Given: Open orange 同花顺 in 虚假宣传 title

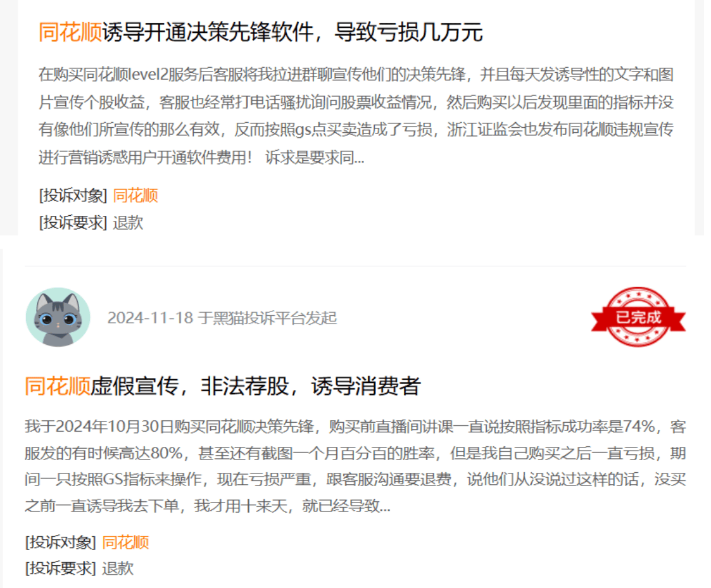Looking at the screenshot, I should coord(58,386).
